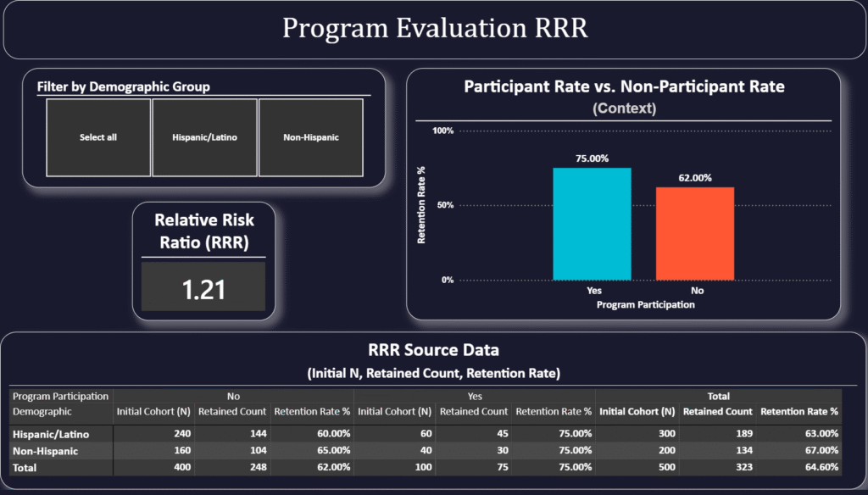Filter the dashboard by Hispanic/Latino
This screenshot has height=495, width=868.
coord(204,137)
